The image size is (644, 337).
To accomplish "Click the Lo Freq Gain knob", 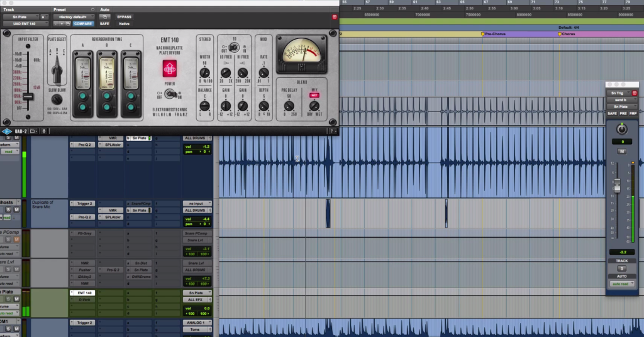I will coord(226,106).
